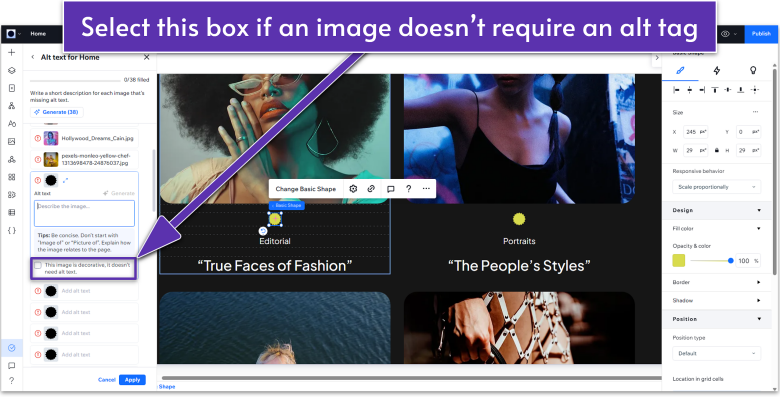Click the Publish button
Screen dimensions: 780x397
pyautogui.click(x=761, y=34)
